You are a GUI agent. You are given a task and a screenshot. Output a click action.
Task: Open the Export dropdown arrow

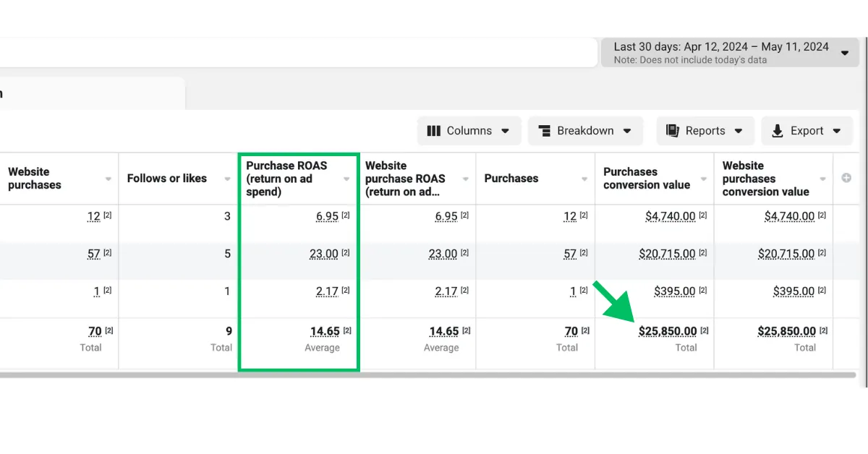(x=837, y=131)
